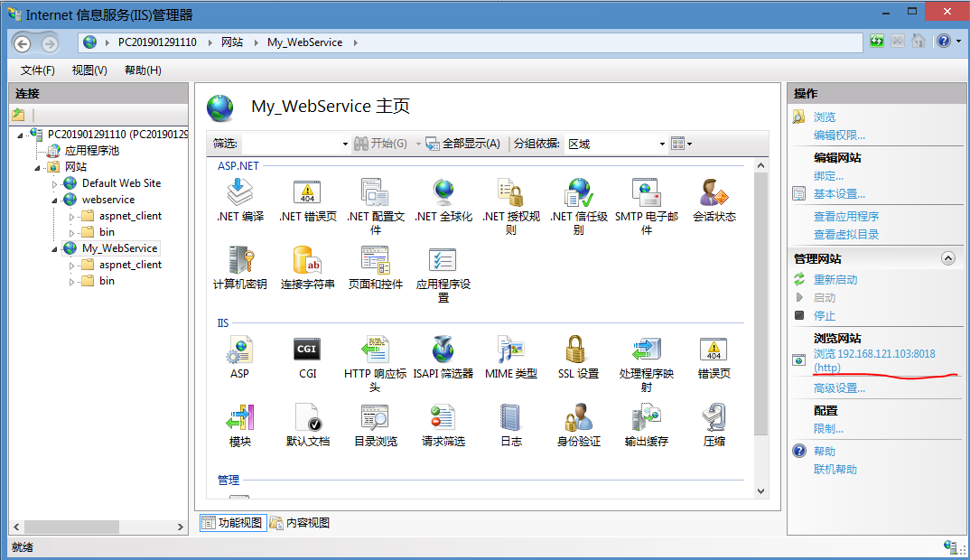Switch to the 功能视图 tab
Screen dimensions: 970x560
click(x=233, y=523)
